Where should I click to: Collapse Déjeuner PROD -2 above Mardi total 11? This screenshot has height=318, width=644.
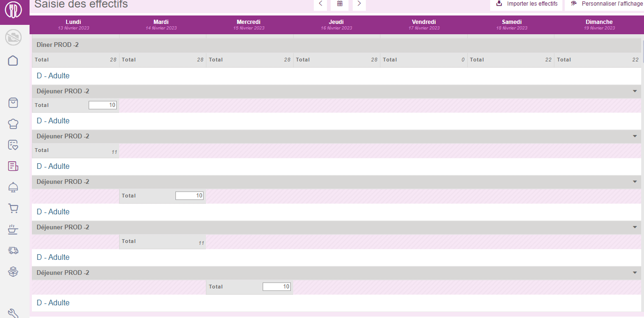[635, 227]
